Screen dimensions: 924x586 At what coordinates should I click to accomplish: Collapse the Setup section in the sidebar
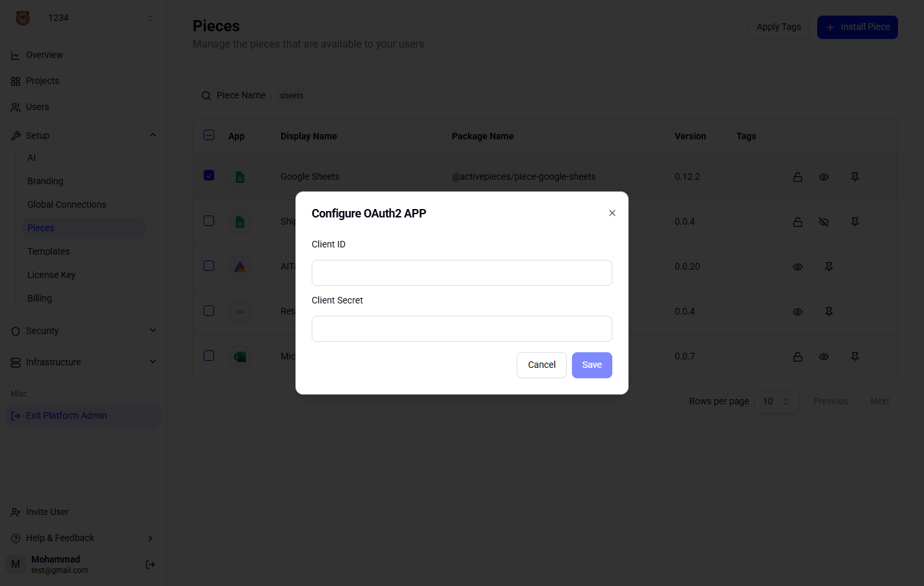click(x=152, y=135)
